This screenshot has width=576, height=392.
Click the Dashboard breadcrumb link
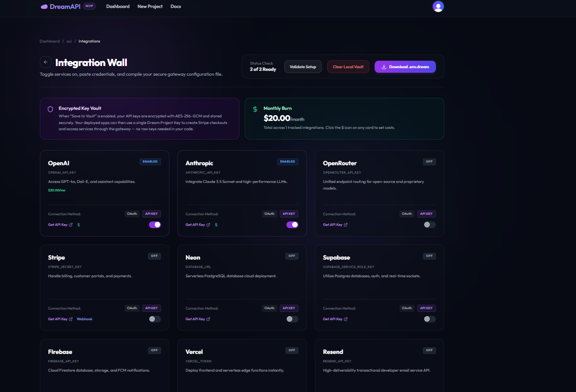pyautogui.click(x=50, y=41)
